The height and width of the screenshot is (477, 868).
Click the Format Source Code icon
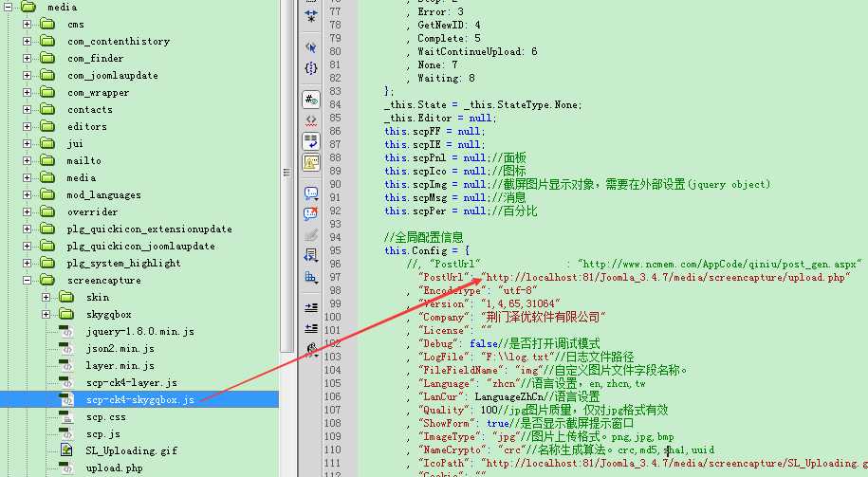(311, 349)
